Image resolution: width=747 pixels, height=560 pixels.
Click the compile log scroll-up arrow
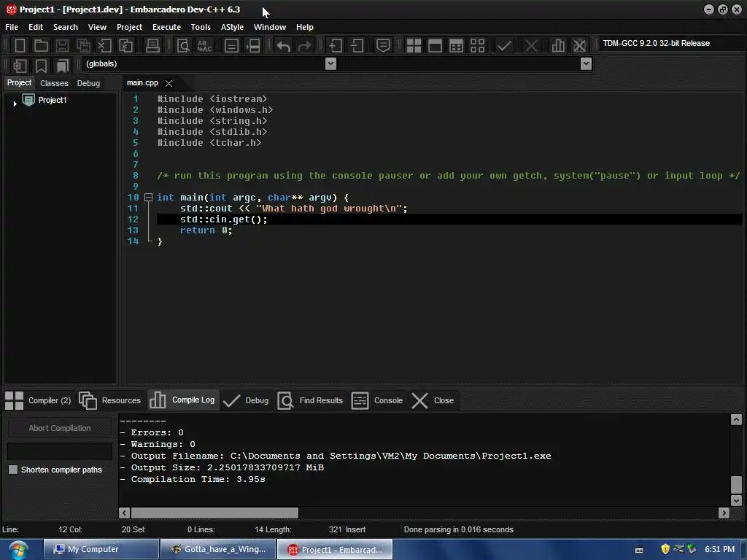pos(736,419)
